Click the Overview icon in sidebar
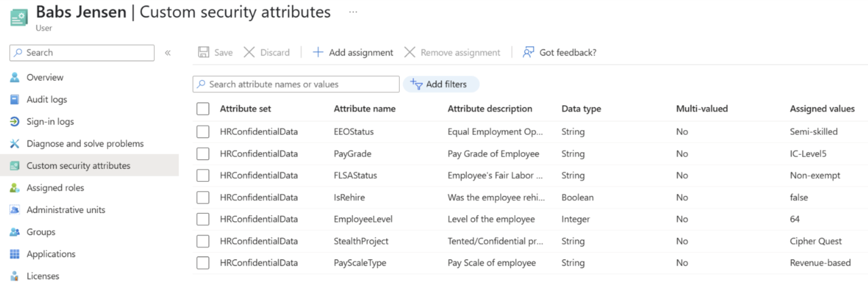Image resolution: width=868 pixels, height=287 pixels. pyautogui.click(x=15, y=77)
